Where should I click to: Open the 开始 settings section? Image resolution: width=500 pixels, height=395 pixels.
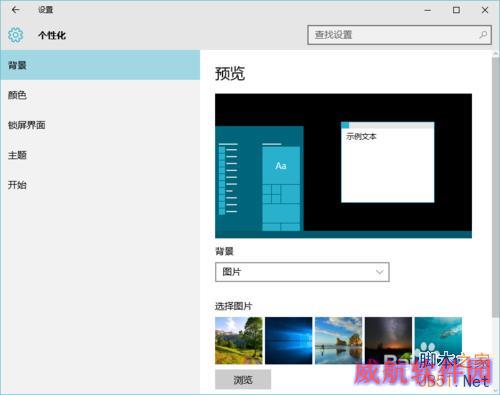100,185
